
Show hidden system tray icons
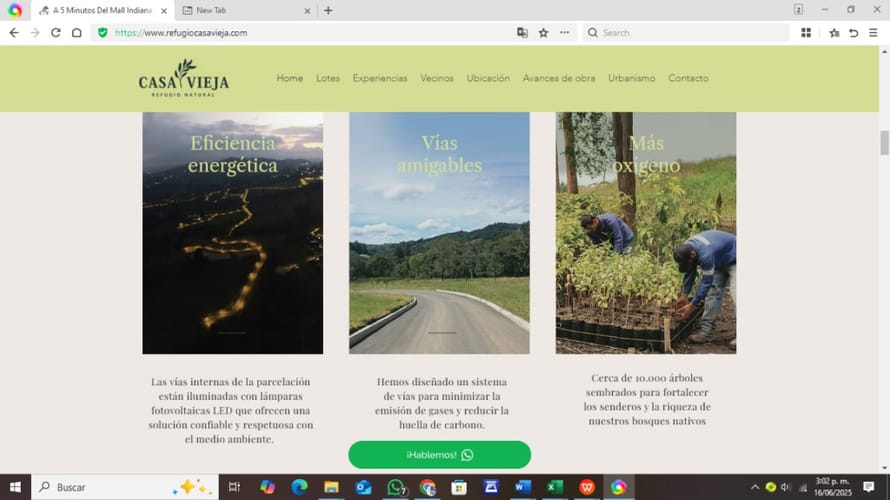point(755,487)
